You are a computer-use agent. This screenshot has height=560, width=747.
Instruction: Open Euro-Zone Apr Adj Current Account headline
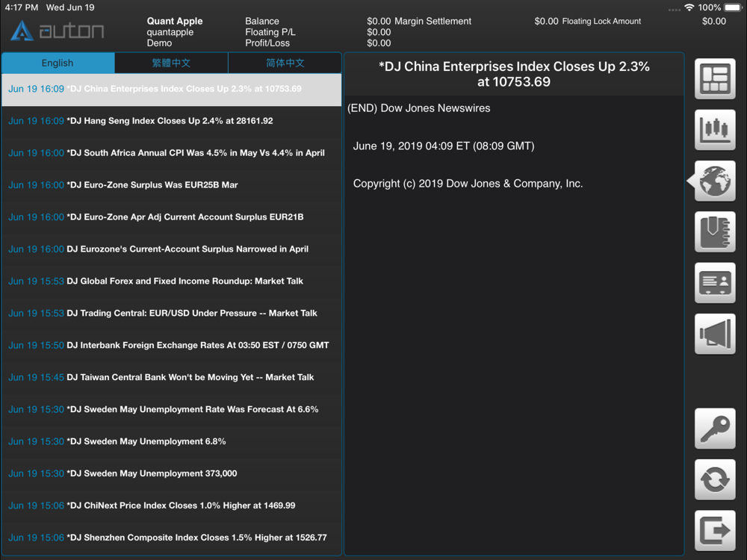(172, 217)
